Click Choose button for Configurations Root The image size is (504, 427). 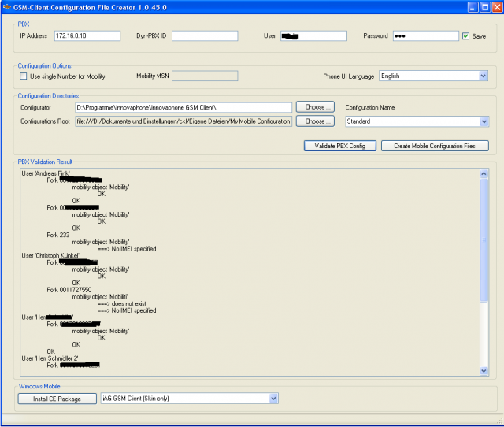(x=315, y=121)
